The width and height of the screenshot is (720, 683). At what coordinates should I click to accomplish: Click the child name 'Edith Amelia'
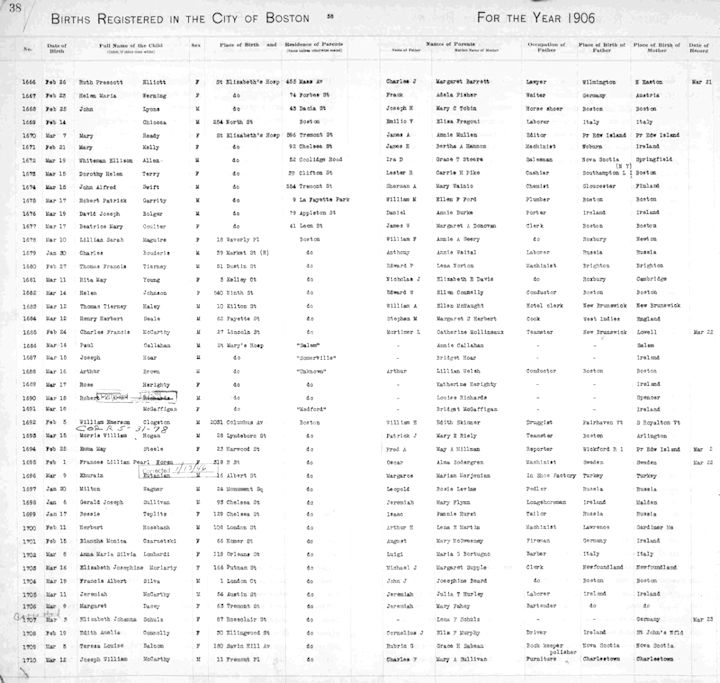[99, 633]
